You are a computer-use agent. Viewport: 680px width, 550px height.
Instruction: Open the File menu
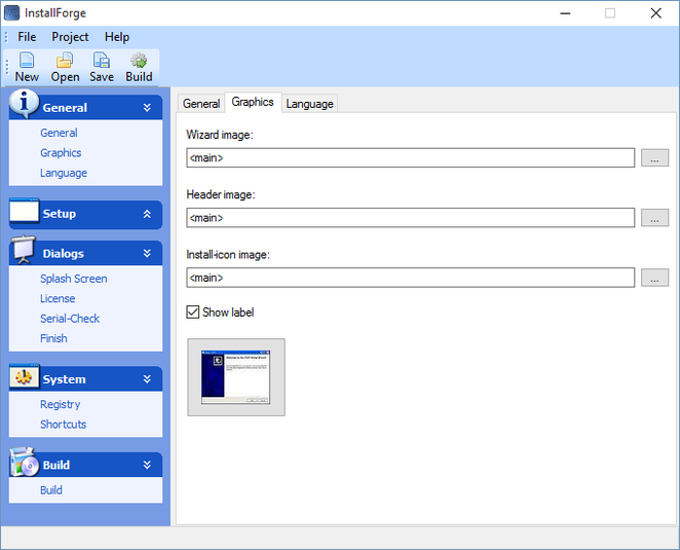click(x=26, y=37)
